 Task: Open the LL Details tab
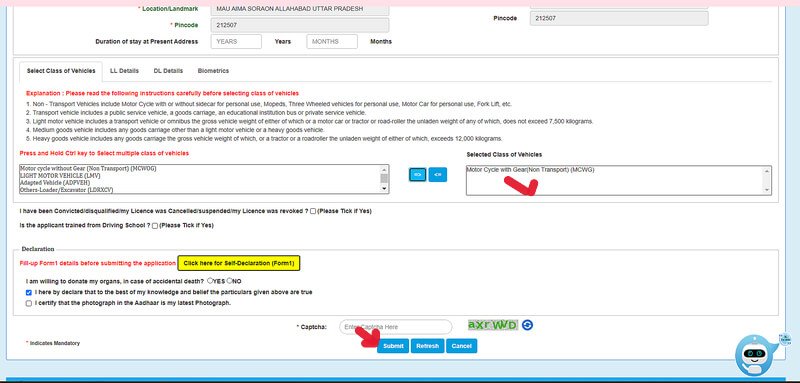pyautogui.click(x=124, y=71)
